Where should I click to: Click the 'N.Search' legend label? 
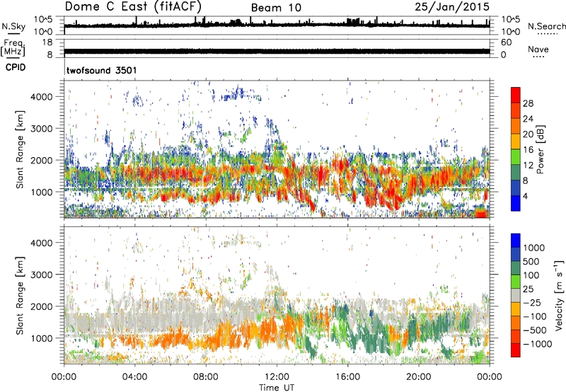(x=547, y=26)
